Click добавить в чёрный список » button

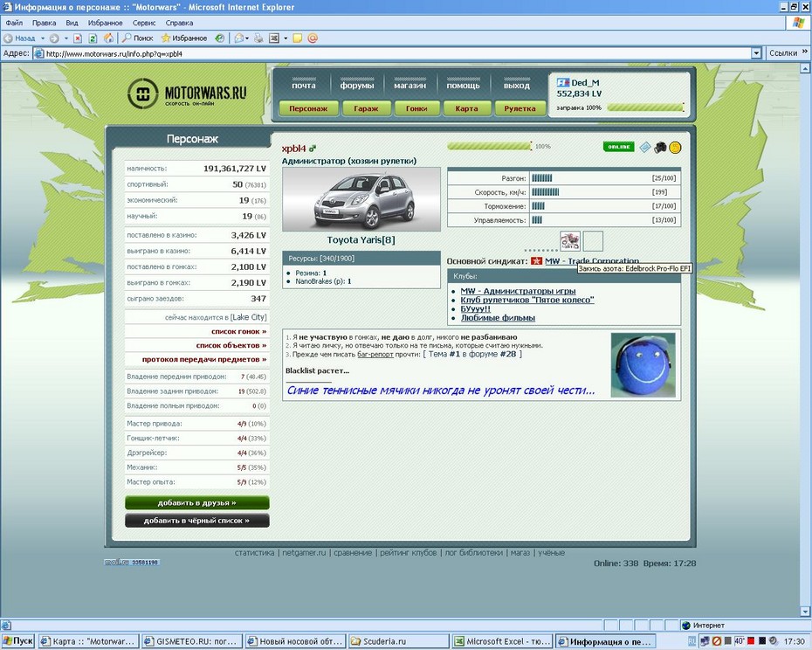[196, 521]
